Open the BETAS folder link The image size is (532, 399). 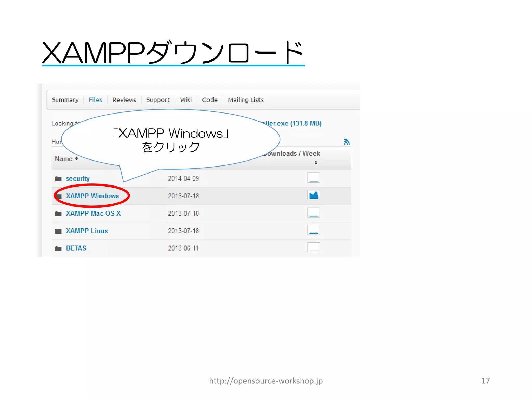point(76,248)
